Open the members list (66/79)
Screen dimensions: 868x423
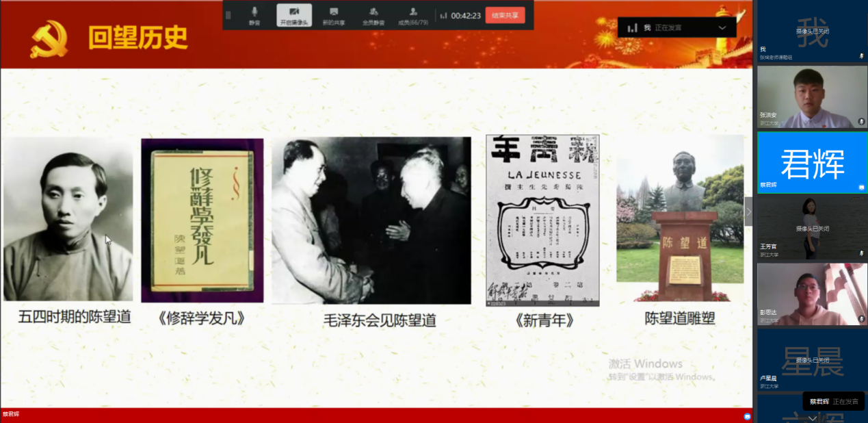tap(413, 15)
